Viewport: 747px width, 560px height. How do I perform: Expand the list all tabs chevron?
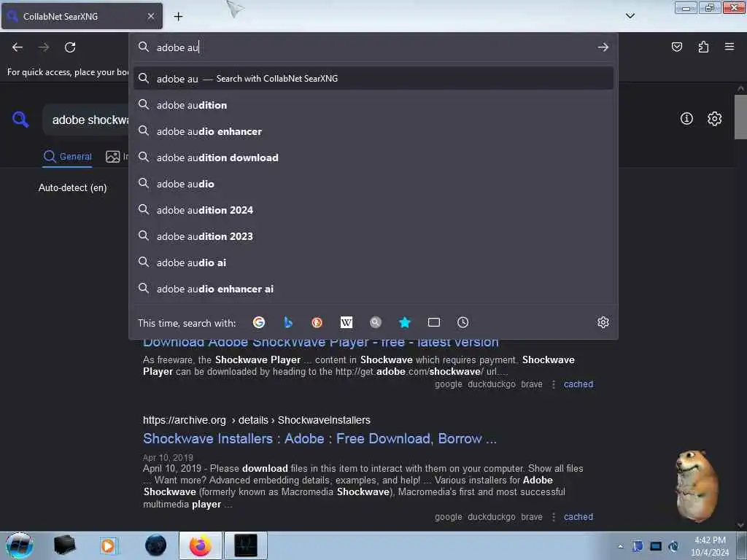click(630, 16)
